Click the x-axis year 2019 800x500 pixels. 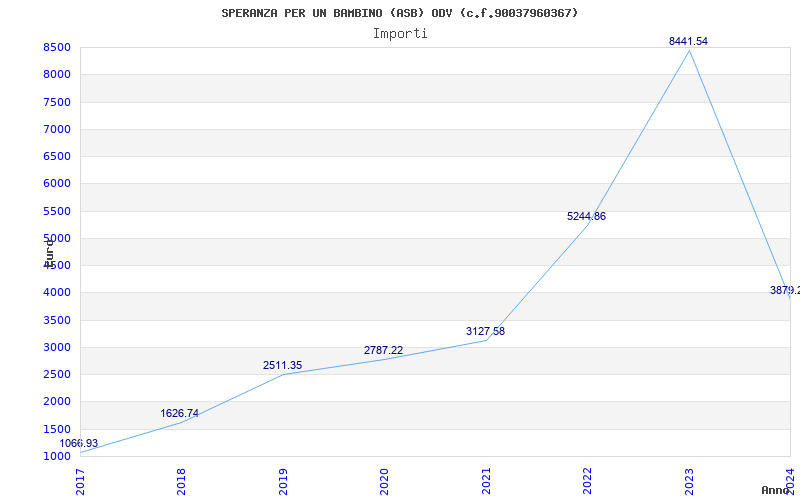(x=283, y=482)
